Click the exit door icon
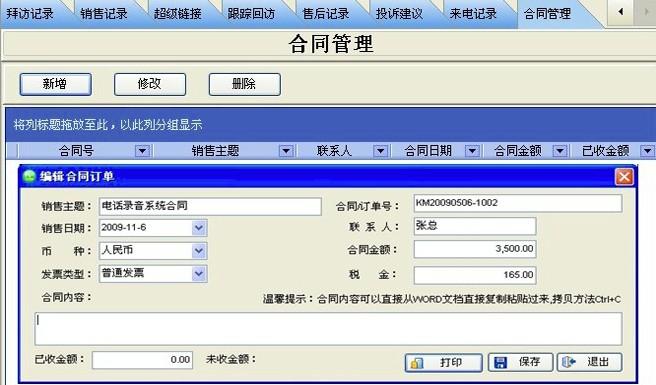The image size is (656, 385). click(569, 362)
